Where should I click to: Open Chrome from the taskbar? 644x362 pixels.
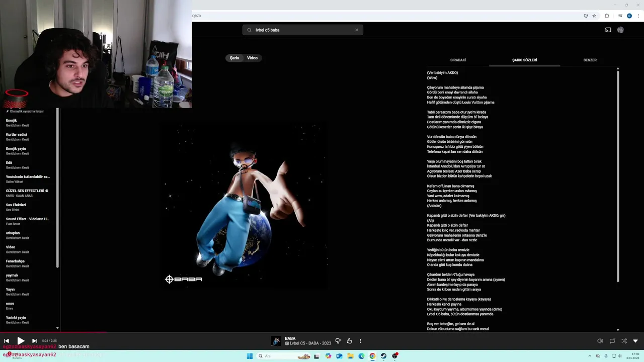[372, 356]
